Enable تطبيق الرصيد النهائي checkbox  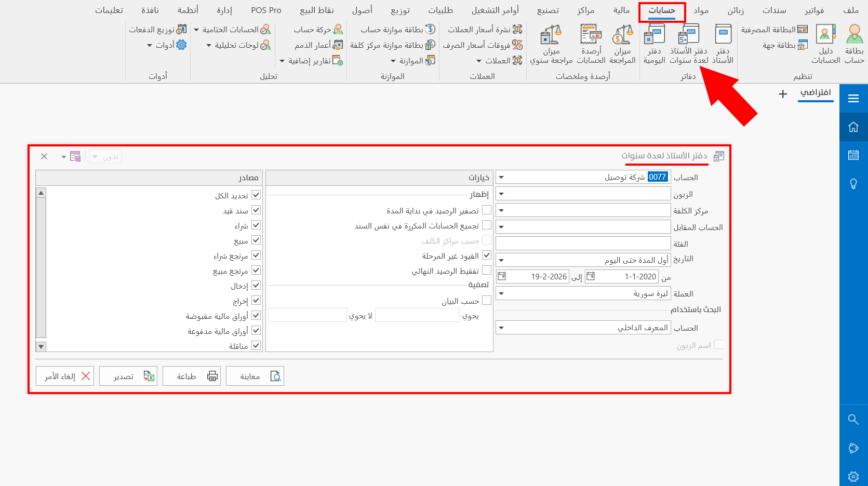pos(487,270)
